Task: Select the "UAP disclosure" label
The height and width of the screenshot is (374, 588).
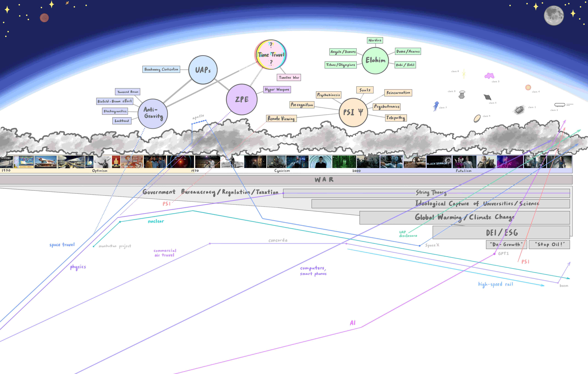Action: [x=408, y=234]
